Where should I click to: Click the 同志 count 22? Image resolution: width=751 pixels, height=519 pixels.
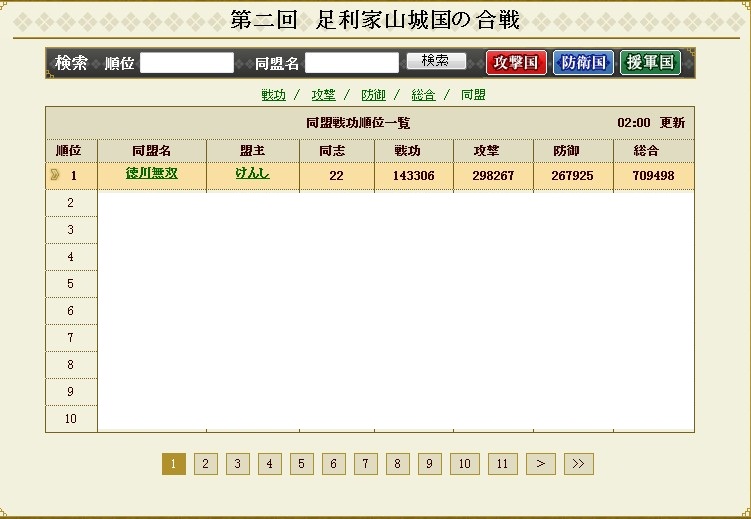pyautogui.click(x=336, y=176)
